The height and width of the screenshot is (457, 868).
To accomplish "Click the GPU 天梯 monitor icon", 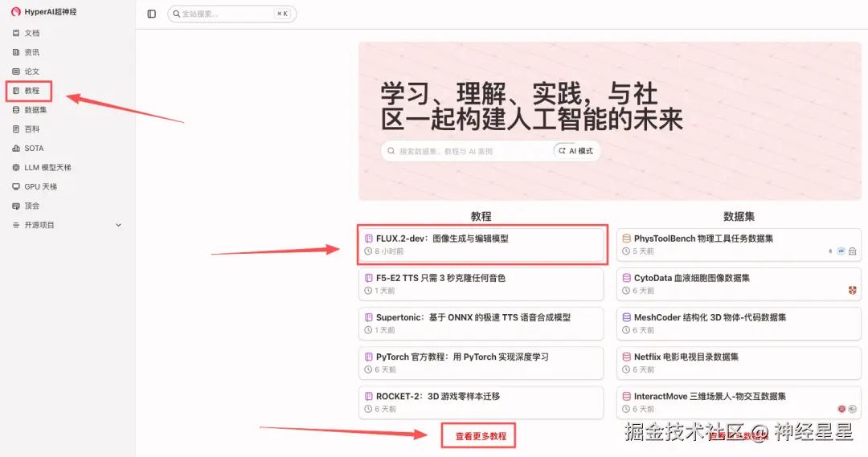I will (16, 187).
